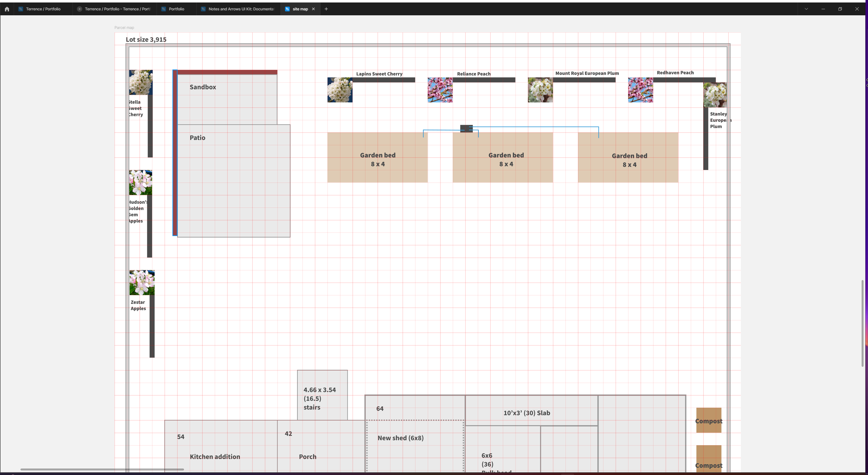Click the Zestar Apples blossom image
Image resolution: width=868 pixels, height=475 pixels.
click(x=142, y=283)
